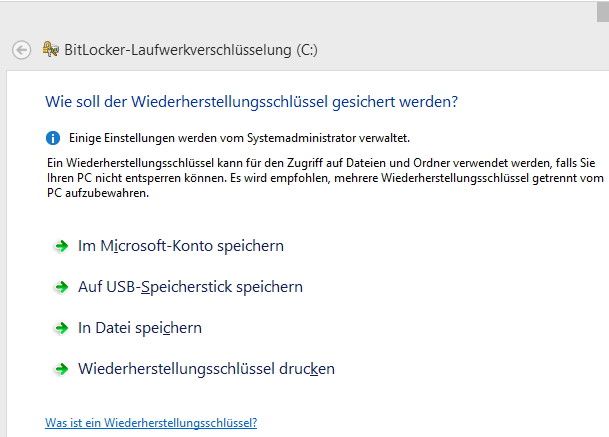Click heading 'Wie soll der Wiederherstellungsschlüssel gesichert werden?'
The image size is (609, 437).
(x=252, y=101)
